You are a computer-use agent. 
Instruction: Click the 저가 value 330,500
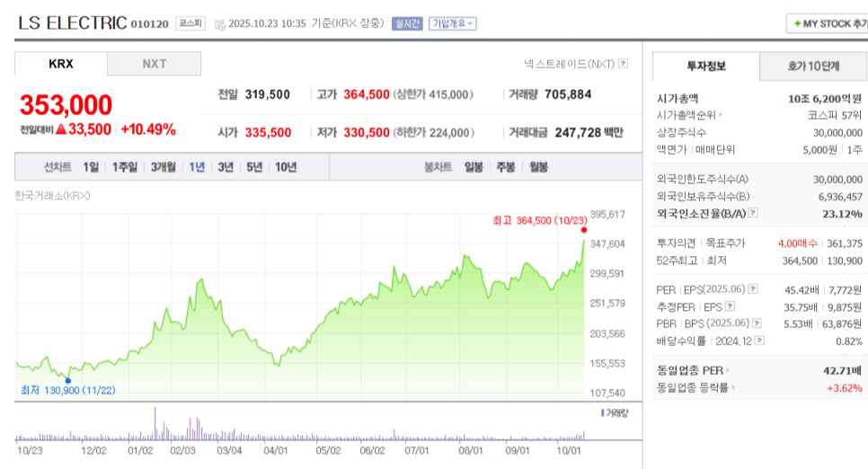pyautogui.click(x=367, y=133)
